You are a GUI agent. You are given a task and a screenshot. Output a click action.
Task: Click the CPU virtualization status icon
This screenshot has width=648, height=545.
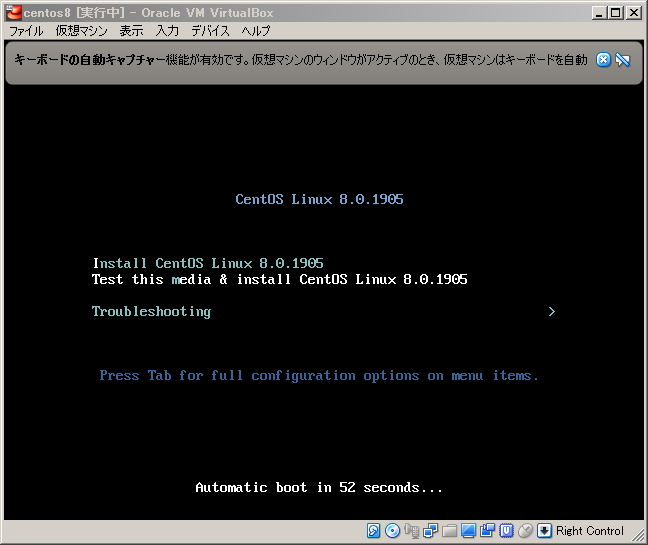coord(506,531)
